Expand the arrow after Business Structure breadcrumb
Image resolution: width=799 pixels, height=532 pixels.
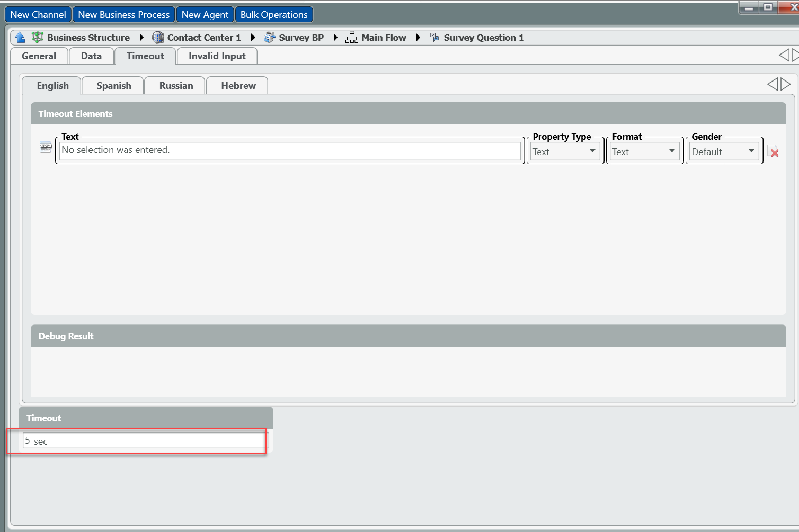click(x=141, y=38)
